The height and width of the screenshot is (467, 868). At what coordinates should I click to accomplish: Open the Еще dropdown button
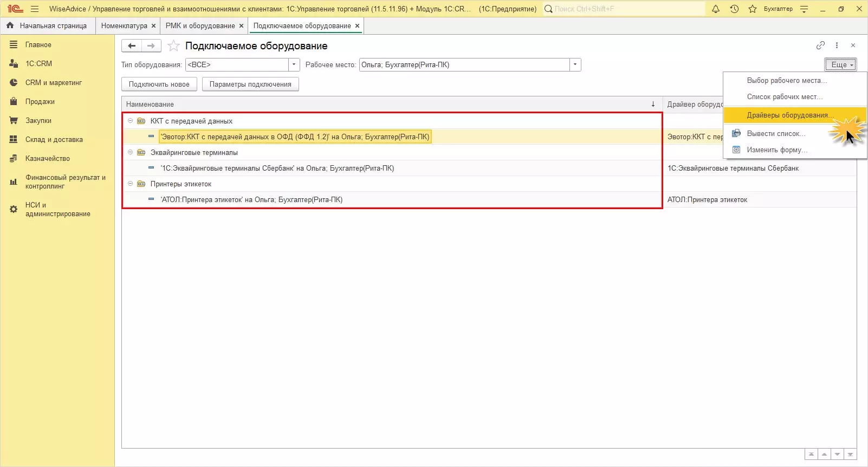point(840,64)
